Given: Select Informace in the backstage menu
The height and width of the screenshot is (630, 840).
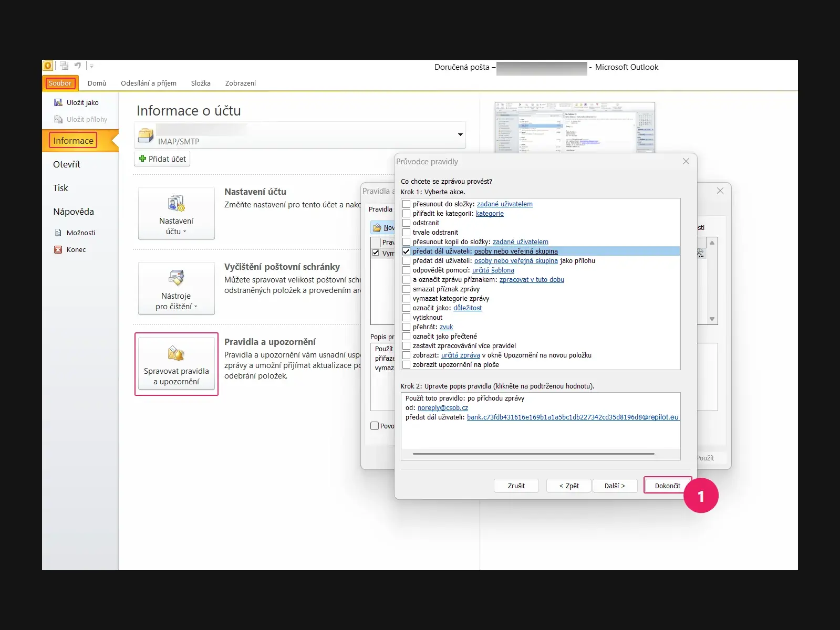Looking at the screenshot, I should click(73, 140).
